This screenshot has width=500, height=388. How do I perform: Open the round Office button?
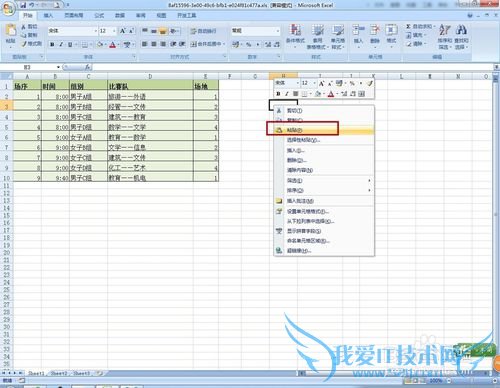pyautogui.click(x=8, y=8)
